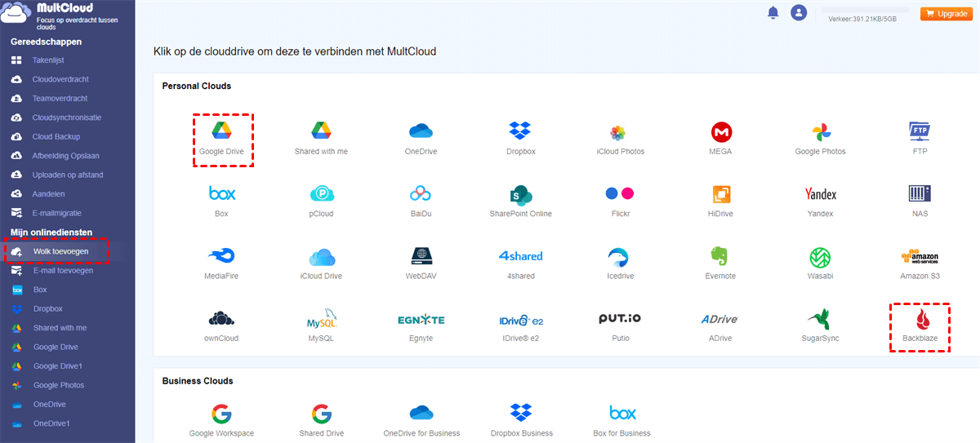Add the HiDrive cloud
The image size is (980, 443).
[x=720, y=201]
